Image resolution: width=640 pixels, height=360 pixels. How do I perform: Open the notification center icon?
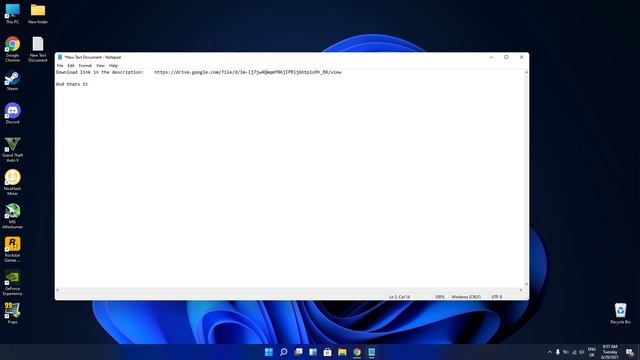click(630, 352)
